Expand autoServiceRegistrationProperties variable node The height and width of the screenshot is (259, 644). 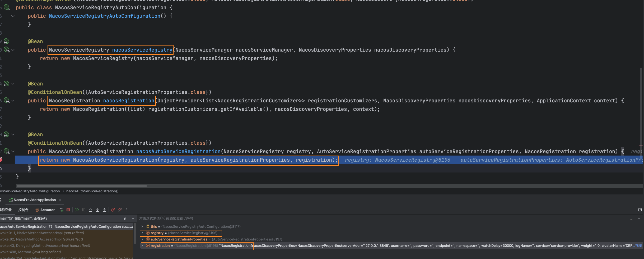(x=142, y=239)
